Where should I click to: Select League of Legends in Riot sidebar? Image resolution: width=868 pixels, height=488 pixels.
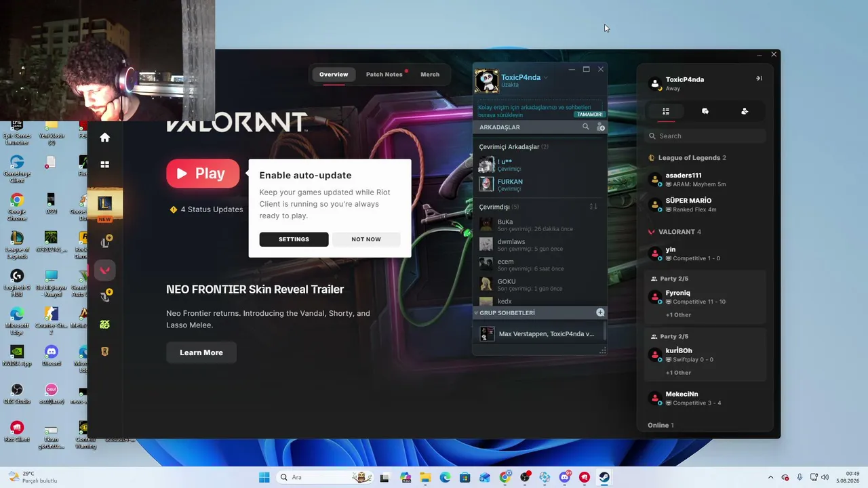click(x=105, y=203)
